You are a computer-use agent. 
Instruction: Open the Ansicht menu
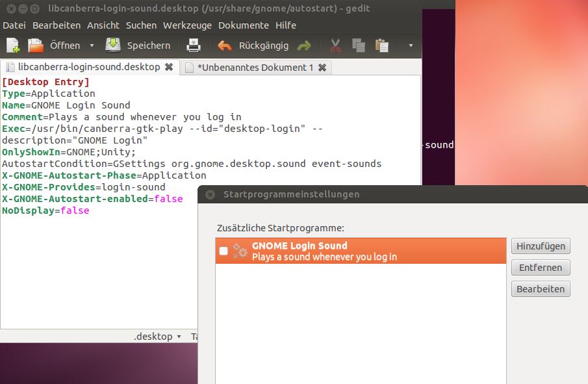point(103,25)
